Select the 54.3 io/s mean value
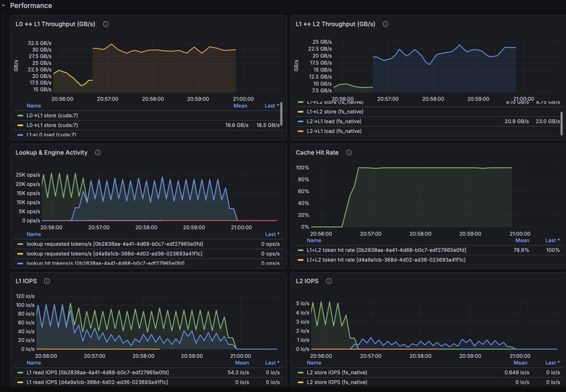Image resolution: width=566 pixels, height=392 pixels. coord(238,373)
